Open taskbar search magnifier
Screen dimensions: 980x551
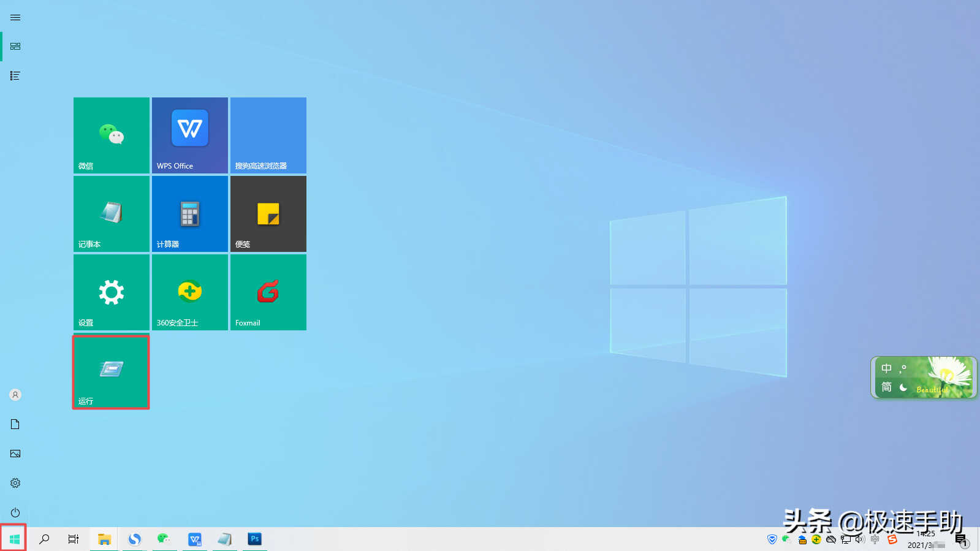(x=44, y=539)
